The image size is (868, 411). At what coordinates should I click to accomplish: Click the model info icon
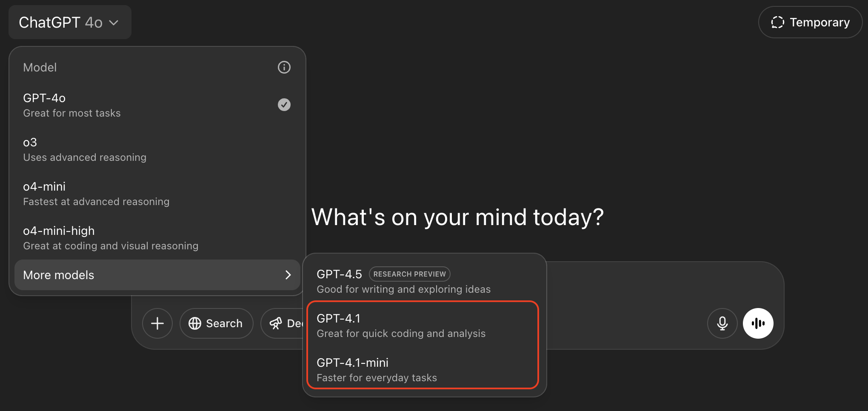[284, 67]
